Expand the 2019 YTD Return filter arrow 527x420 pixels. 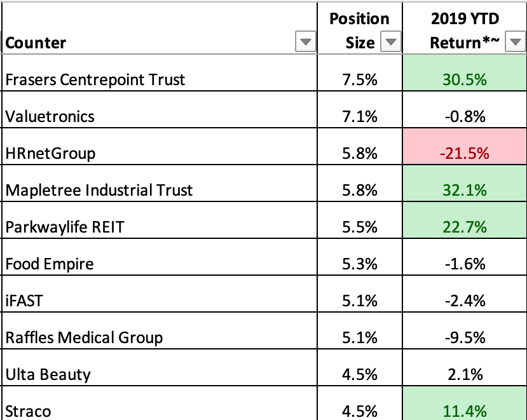coord(516,43)
